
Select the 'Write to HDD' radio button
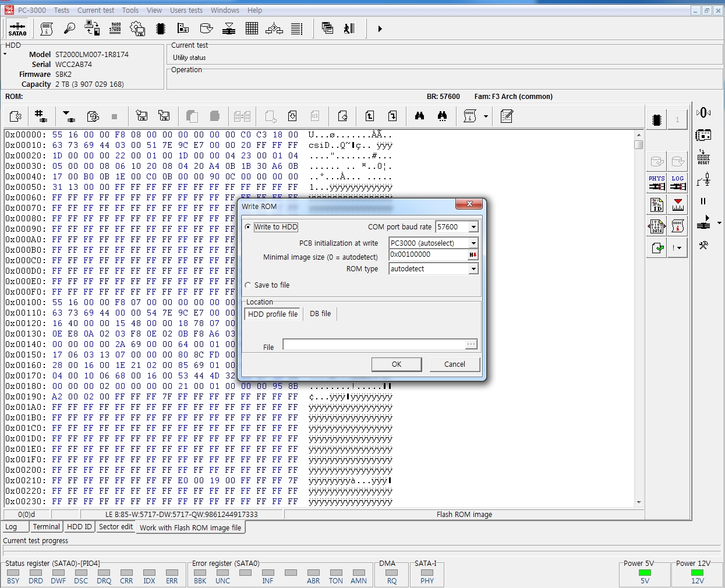click(x=249, y=227)
